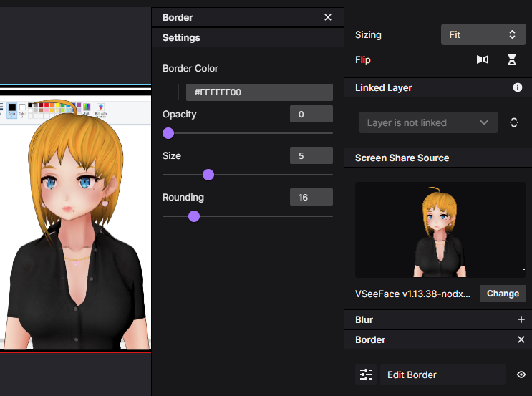Click the Size slider handle
Image resolution: width=532 pixels, height=396 pixels.
click(208, 175)
